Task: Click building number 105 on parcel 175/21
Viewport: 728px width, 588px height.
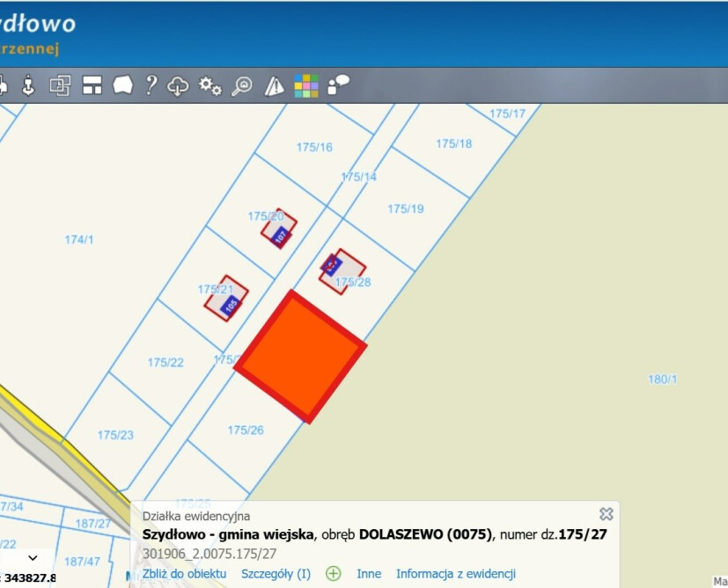Action: (231, 305)
